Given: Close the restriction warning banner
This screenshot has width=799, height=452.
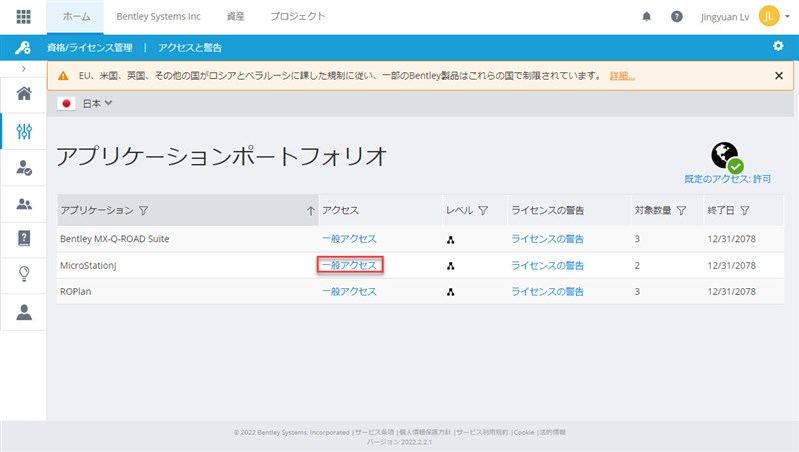Looking at the screenshot, I should [x=779, y=75].
